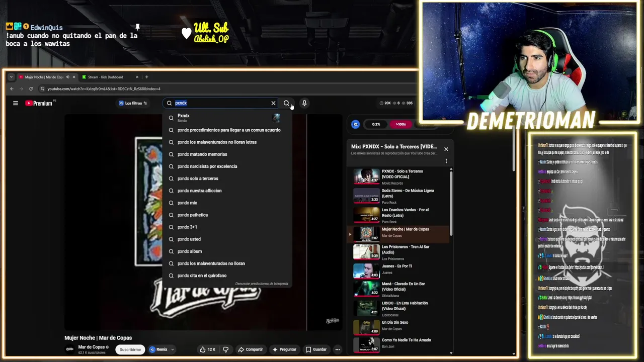Reload the current page
The height and width of the screenshot is (362, 644).
pos(31,88)
